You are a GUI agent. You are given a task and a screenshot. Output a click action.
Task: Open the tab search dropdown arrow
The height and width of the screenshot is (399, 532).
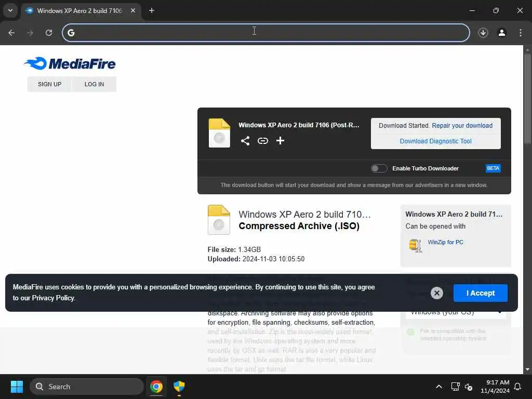[x=10, y=10]
